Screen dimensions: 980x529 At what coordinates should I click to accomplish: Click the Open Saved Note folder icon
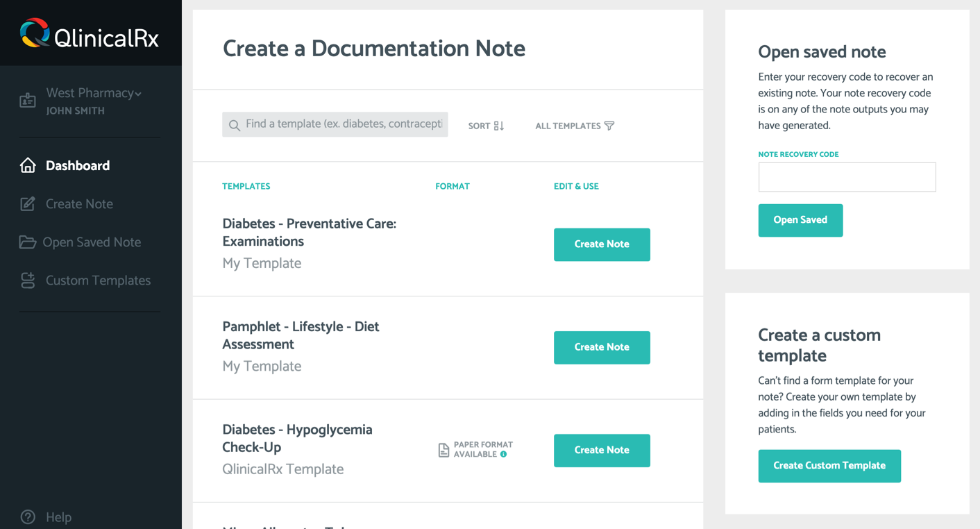(x=27, y=242)
